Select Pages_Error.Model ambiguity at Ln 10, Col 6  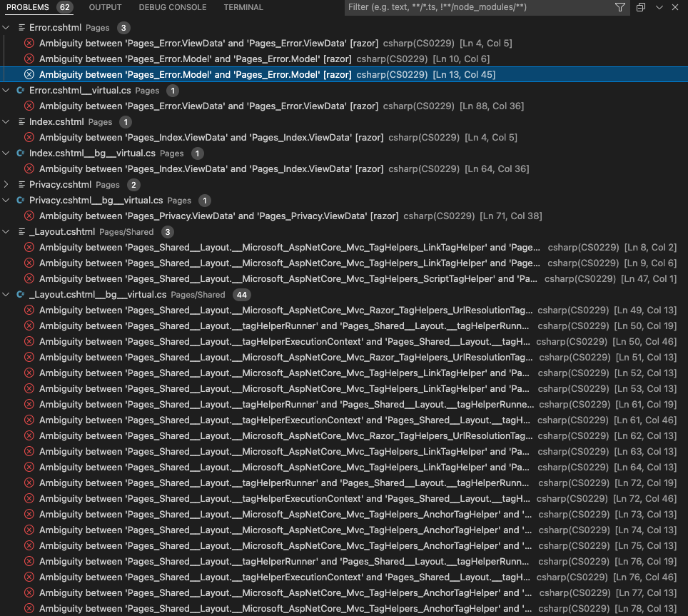click(196, 59)
